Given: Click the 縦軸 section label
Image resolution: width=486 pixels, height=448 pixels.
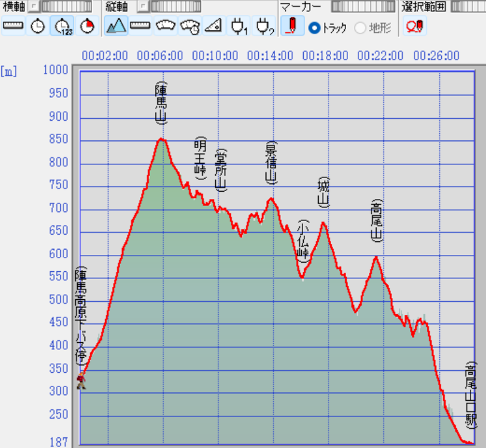Looking at the screenshot, I should [116, 7].
